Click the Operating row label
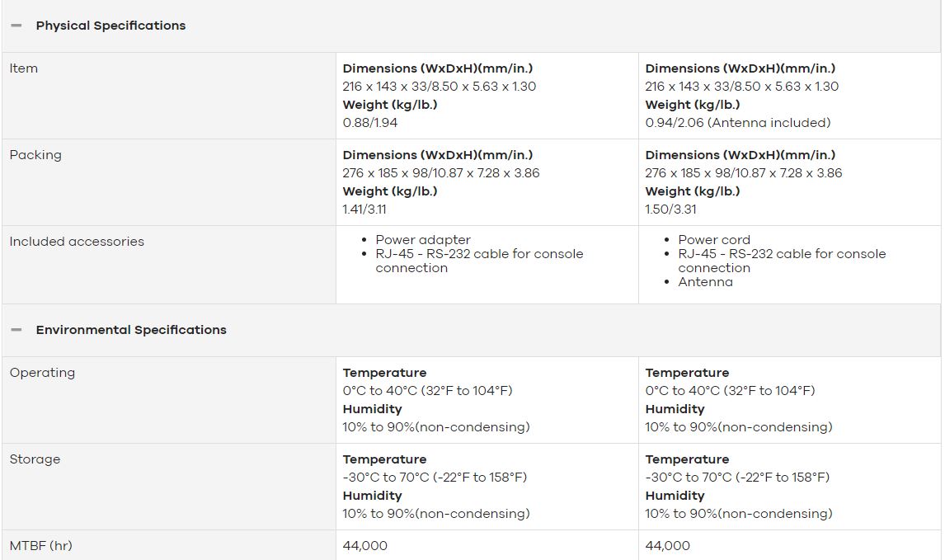The height and width of the screenshot is (560, 945). click(x=42, y=373)
